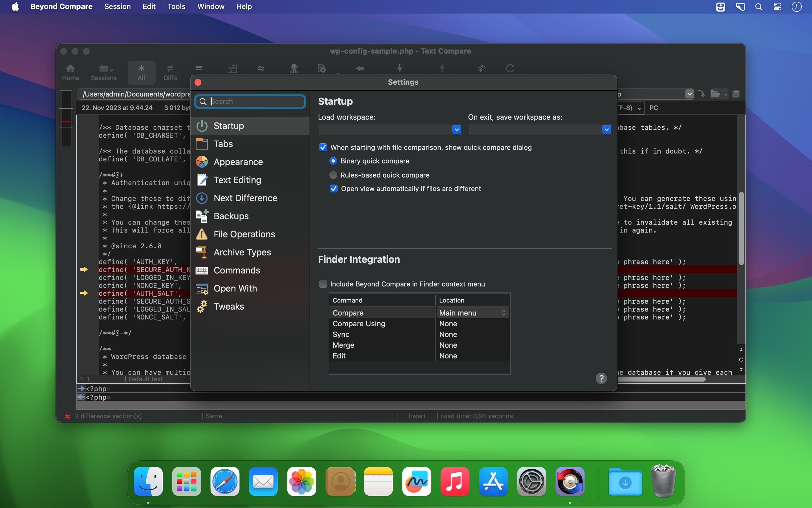Open the Edit menu
The width and height of the screenshot is (812, 508).
point(149,7)
